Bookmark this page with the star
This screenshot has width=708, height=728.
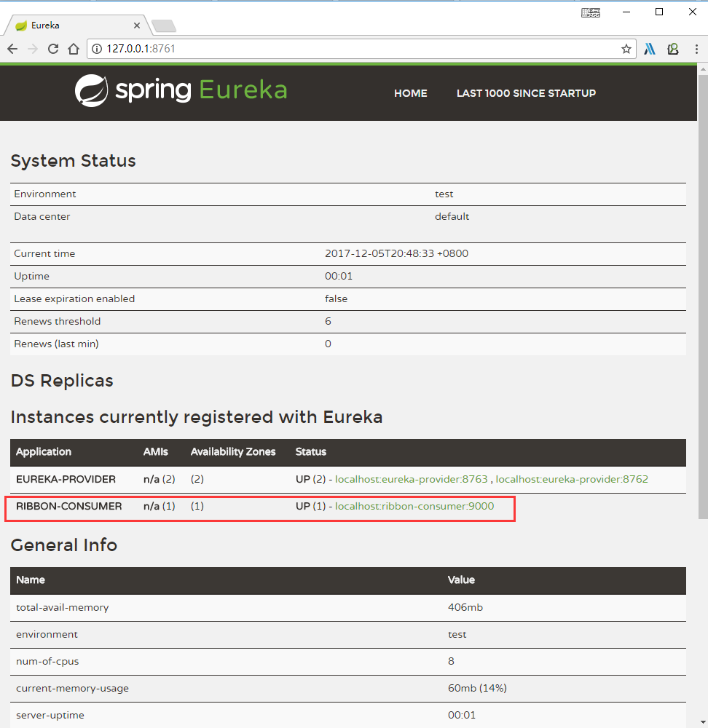626,49
